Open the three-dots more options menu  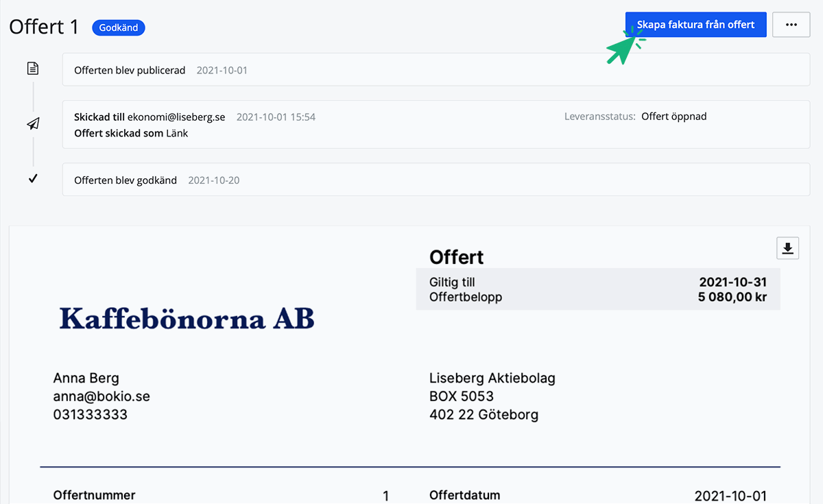(791, 25)
